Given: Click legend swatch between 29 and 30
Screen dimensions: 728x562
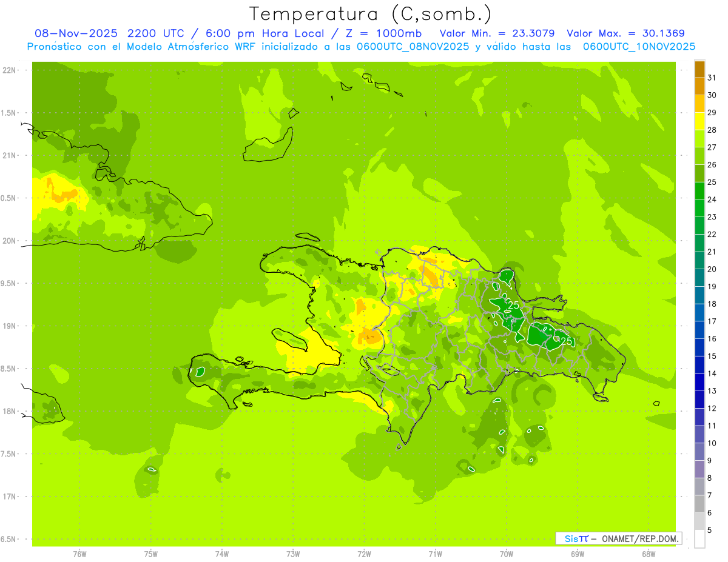Looking at the screenshot, I should coord(699,104).
